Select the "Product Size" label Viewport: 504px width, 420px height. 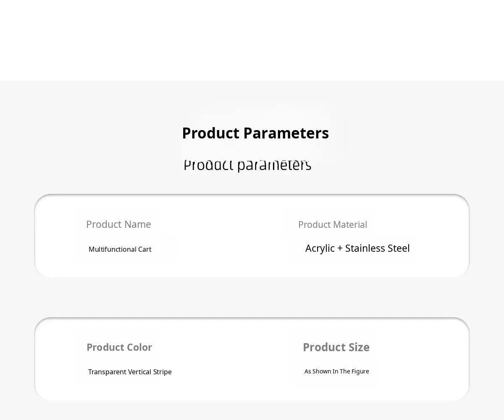coord(336,347)
